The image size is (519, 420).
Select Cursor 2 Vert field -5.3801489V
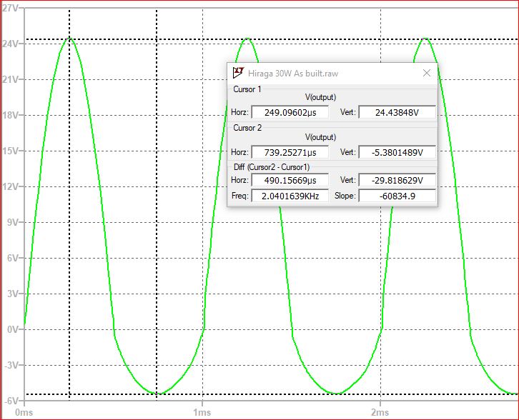[397, 152]
